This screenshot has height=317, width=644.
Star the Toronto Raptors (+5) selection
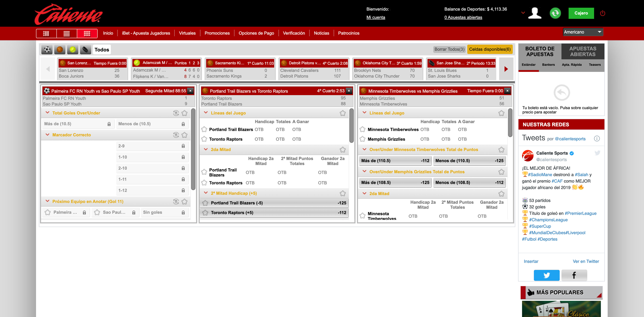click(205, 212)
